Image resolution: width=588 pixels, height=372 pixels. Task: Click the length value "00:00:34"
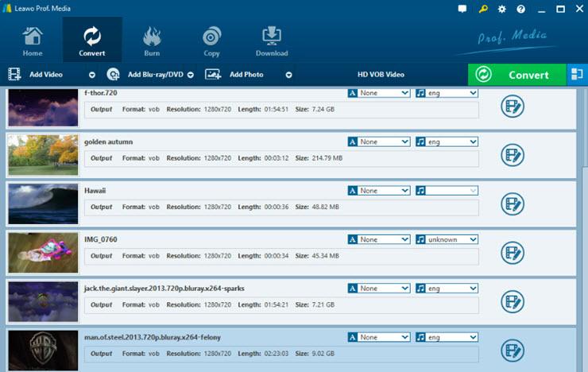click(x=277, y=256)
